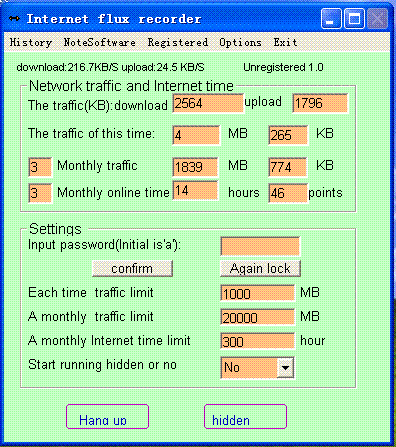The image size is (396, 447).
Task: Minimize the Internet flux recorder window
Action: click(331, 18)
